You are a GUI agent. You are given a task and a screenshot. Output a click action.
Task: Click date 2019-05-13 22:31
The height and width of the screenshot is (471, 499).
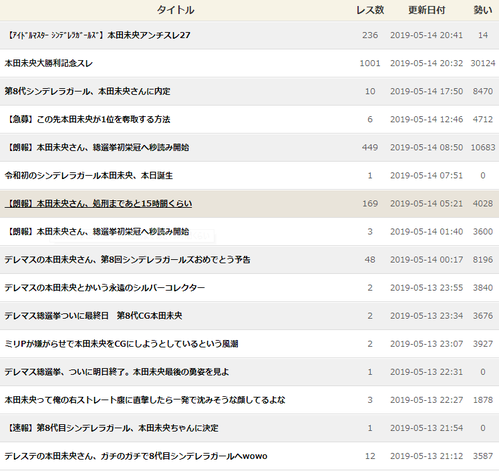point(427,371)
